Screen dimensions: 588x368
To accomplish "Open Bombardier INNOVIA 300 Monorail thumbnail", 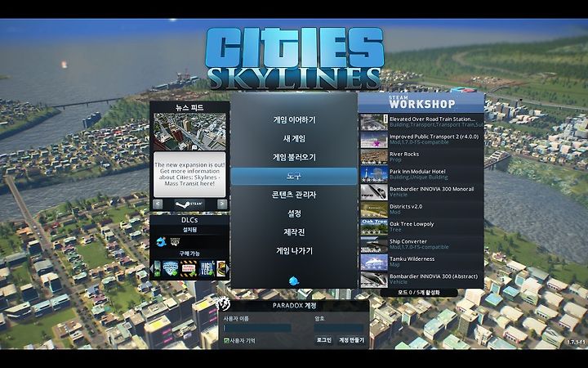I will click(x=374, y=192).
